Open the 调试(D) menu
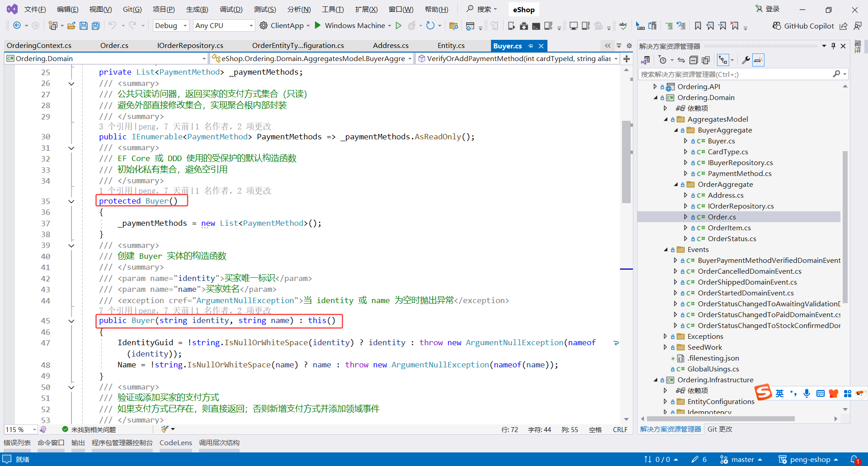868x466 pixels. click(x=231, y=10)
